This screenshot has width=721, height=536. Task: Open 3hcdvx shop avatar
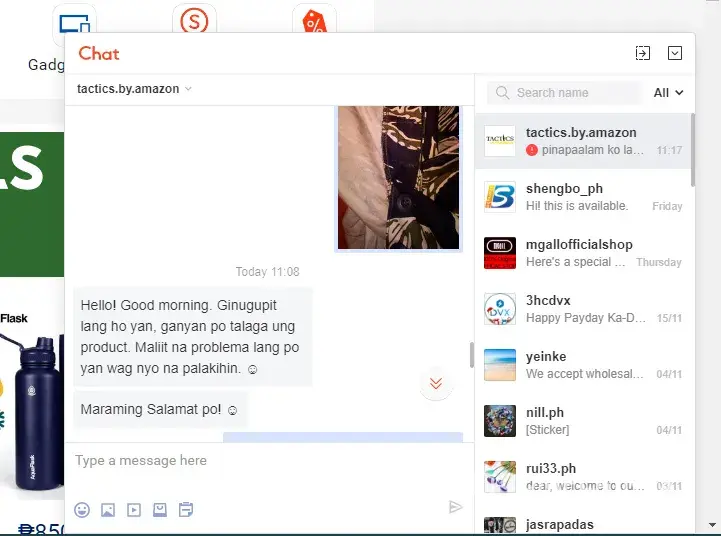pyautogui.click(x=500, y=309)
